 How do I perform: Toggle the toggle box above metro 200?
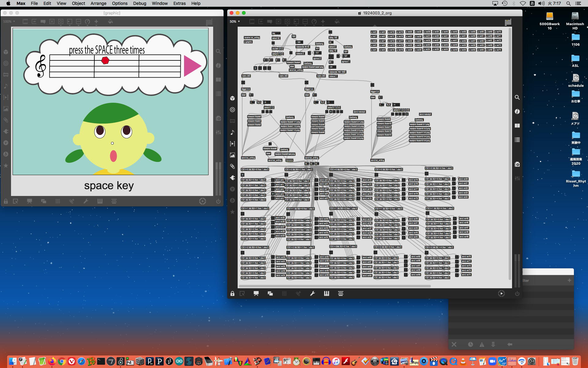255,68
